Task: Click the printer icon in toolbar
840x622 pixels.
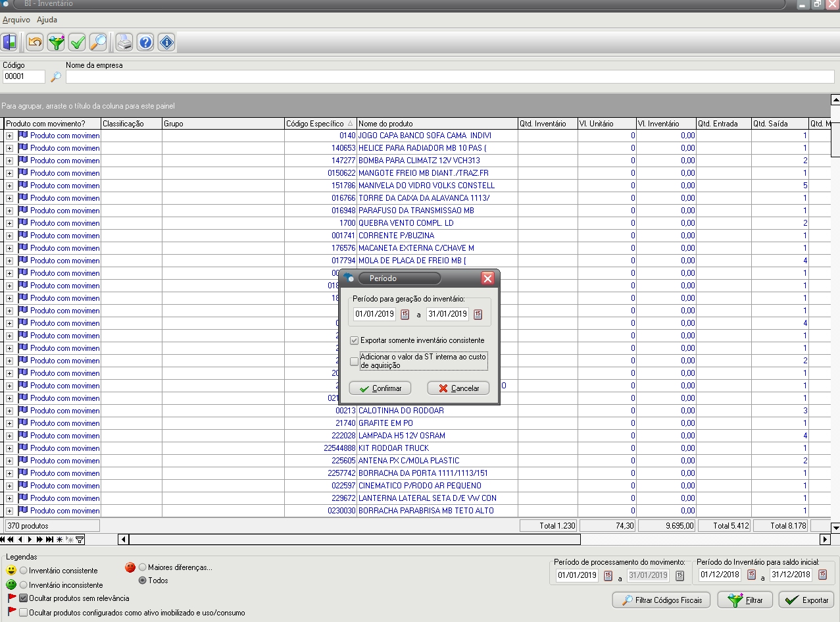Action: 124,43
